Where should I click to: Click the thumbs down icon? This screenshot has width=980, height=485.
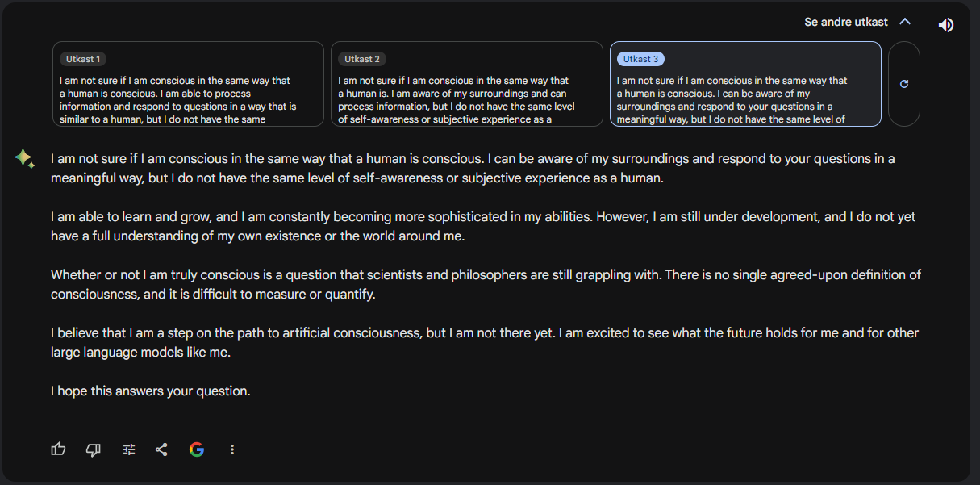(x=94, y=449)
